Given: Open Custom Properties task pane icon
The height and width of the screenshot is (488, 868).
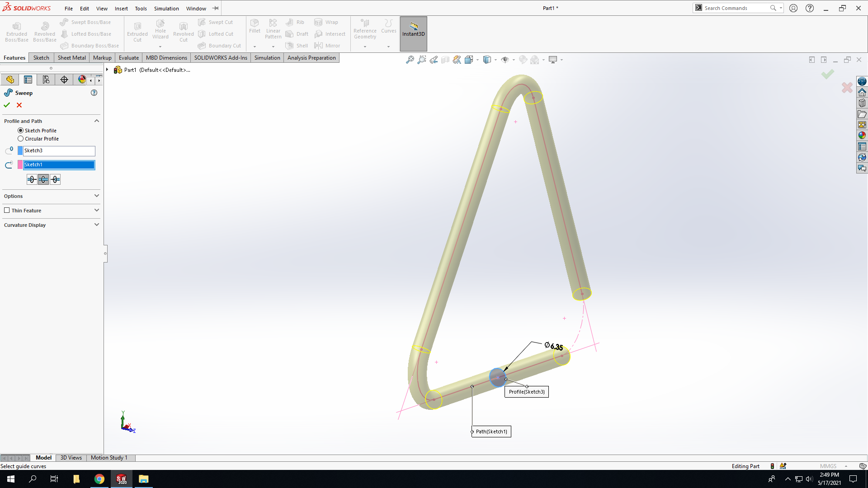Looking at the screenshot, I should 862,146.
